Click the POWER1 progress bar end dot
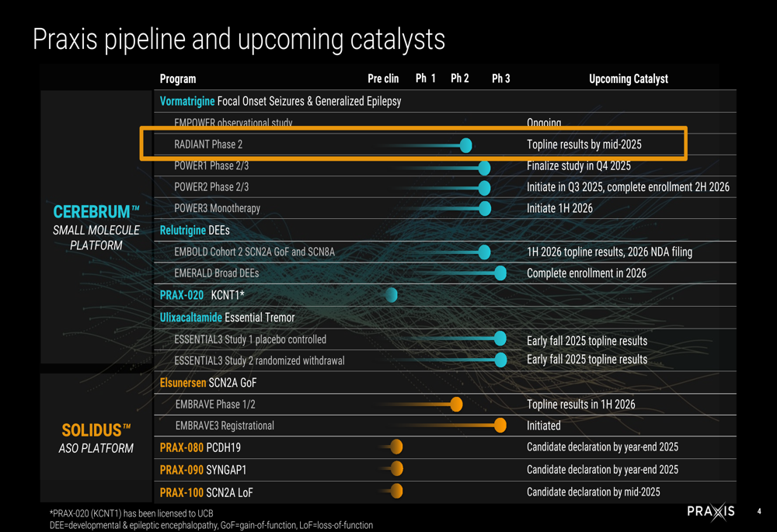 (484, 168)
